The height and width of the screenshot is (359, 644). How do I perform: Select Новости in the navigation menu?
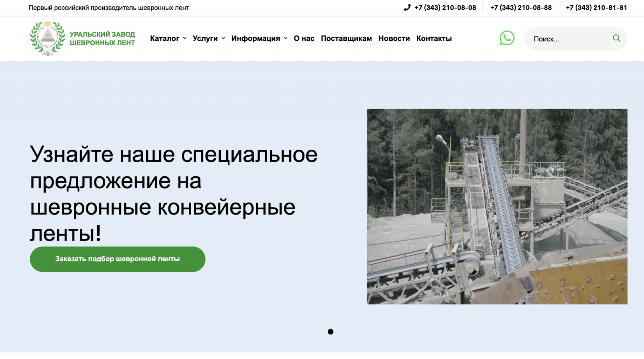tap(394, 38)
